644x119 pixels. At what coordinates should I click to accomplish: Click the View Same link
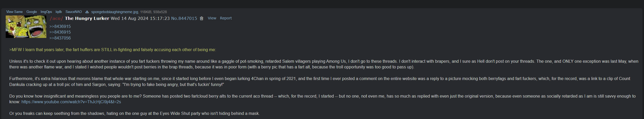pos(14,12)
